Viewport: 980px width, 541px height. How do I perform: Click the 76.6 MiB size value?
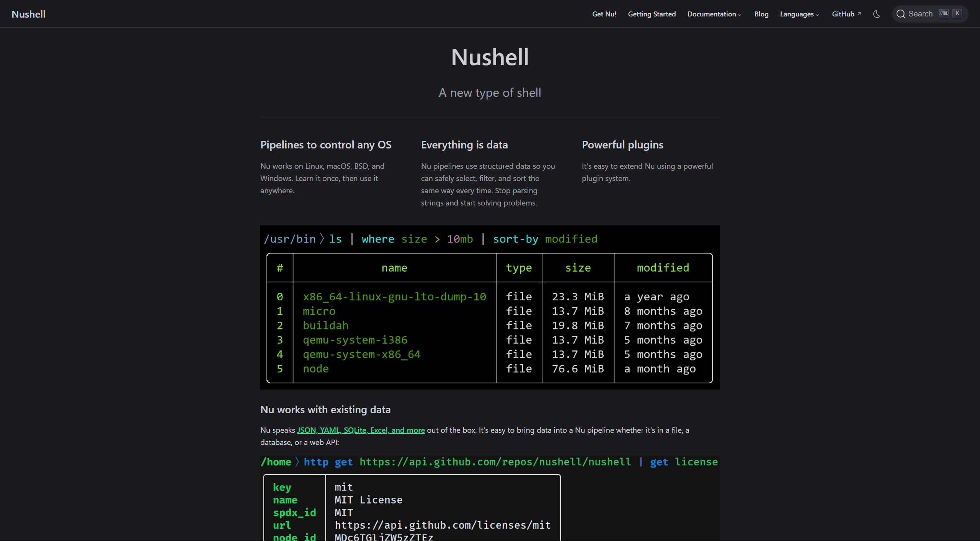(578, 369)
